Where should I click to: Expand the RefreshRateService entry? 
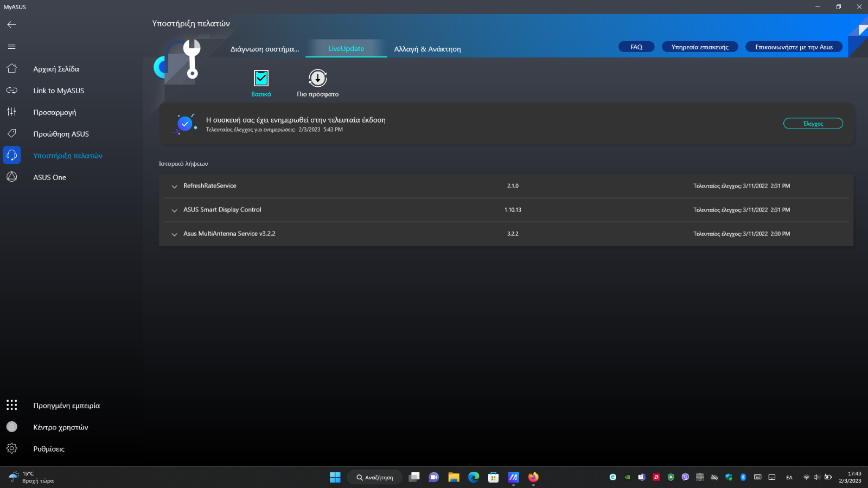[x=174, y=187]
